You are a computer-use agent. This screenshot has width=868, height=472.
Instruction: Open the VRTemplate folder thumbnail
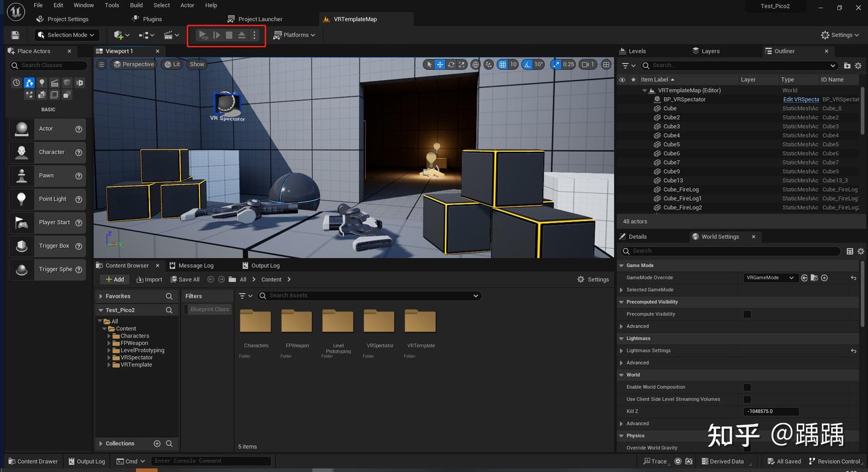[420, 321]
